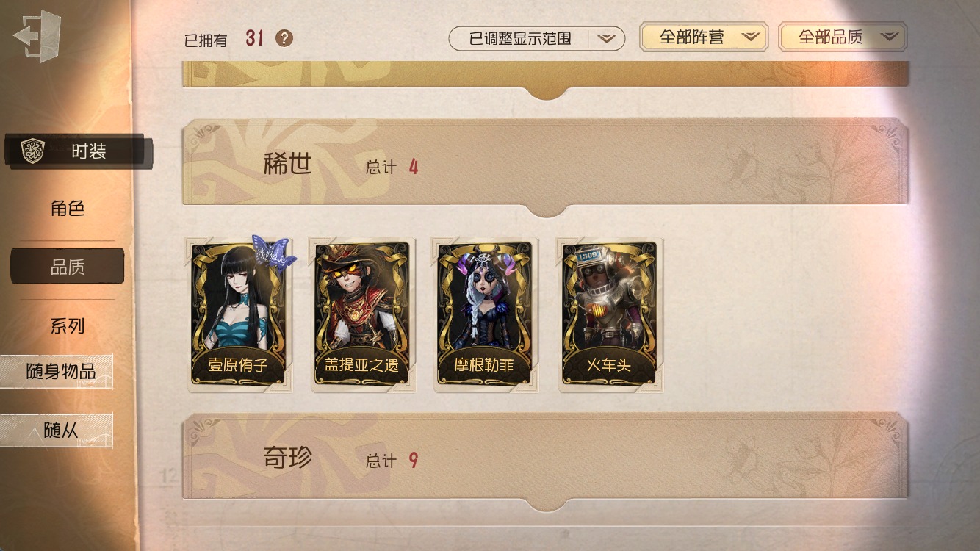Select the 壹原侑子 costume card
Image resolution: width=980 pixels, height=551 pixels.
click(x=238, y=314)
